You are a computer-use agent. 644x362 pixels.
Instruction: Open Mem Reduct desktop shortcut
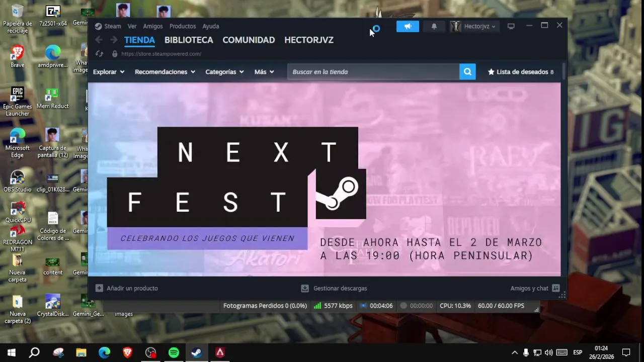[x=52, y=98]
